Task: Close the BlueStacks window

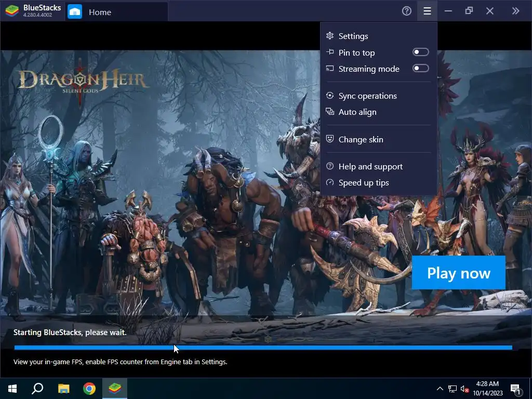Action: (x=489, y=11)
